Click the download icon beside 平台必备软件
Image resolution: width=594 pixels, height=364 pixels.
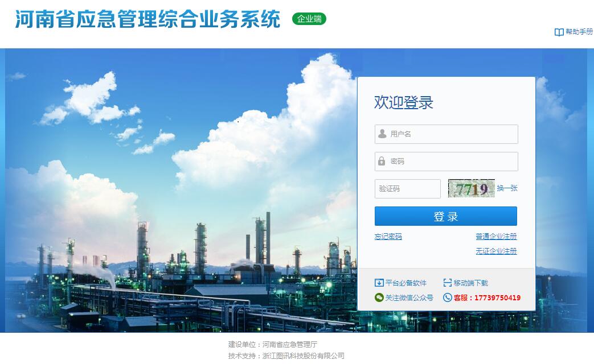click(379, 283)
